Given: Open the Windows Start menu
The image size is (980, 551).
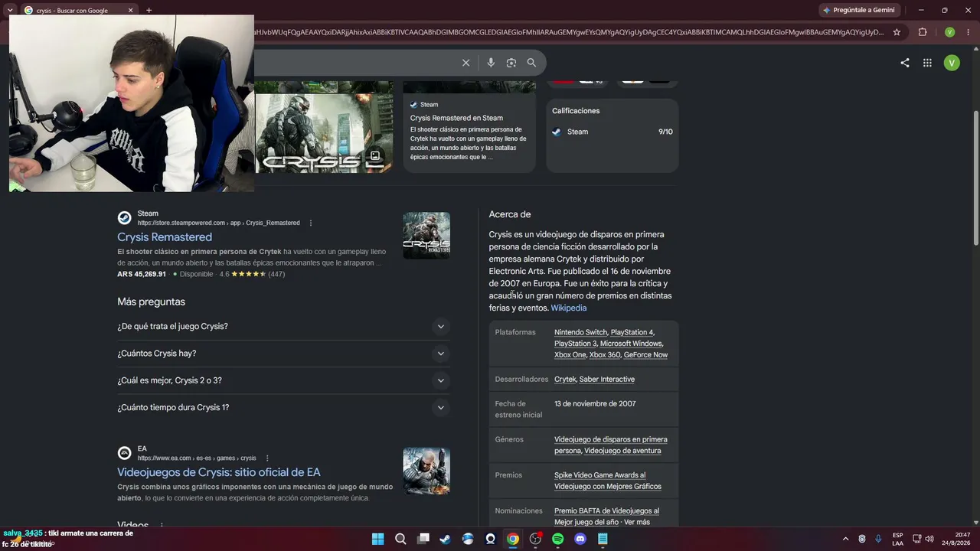Looking at the screenshot, I should (377, 539).
